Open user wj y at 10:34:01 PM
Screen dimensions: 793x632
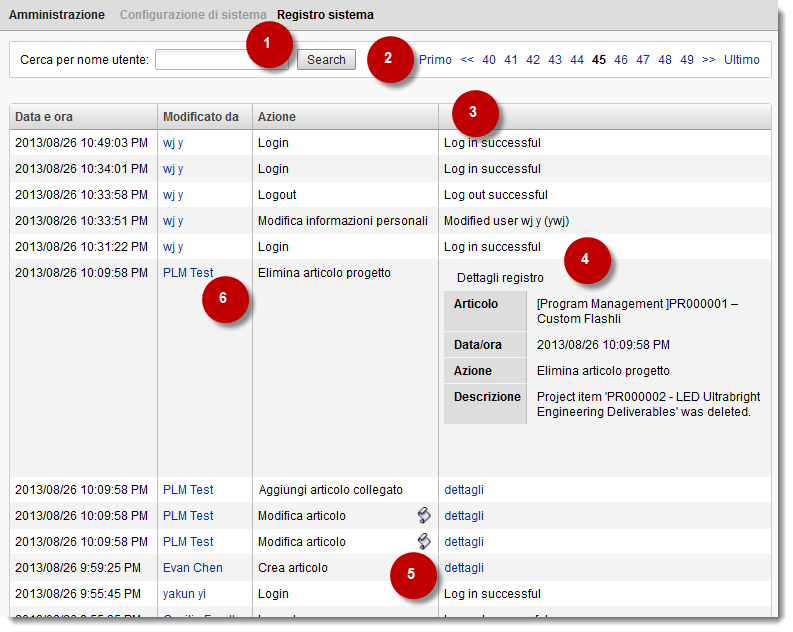tap(173, 169)
